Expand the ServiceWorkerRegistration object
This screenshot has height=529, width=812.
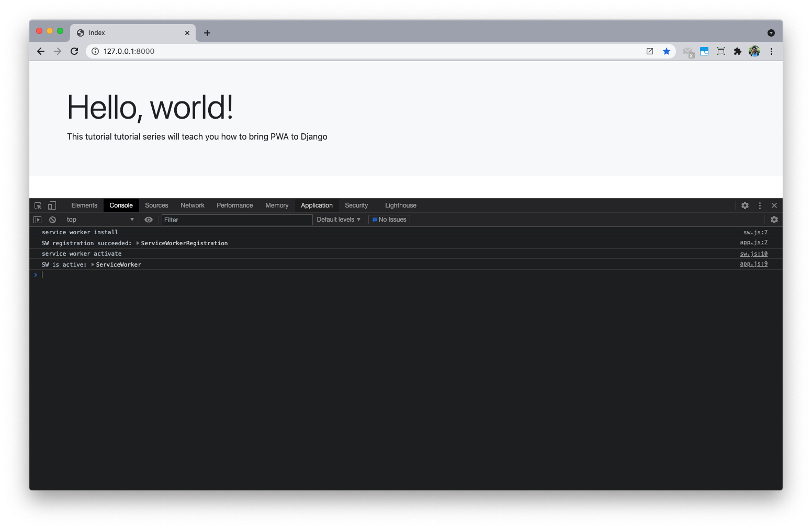(138, 243)
